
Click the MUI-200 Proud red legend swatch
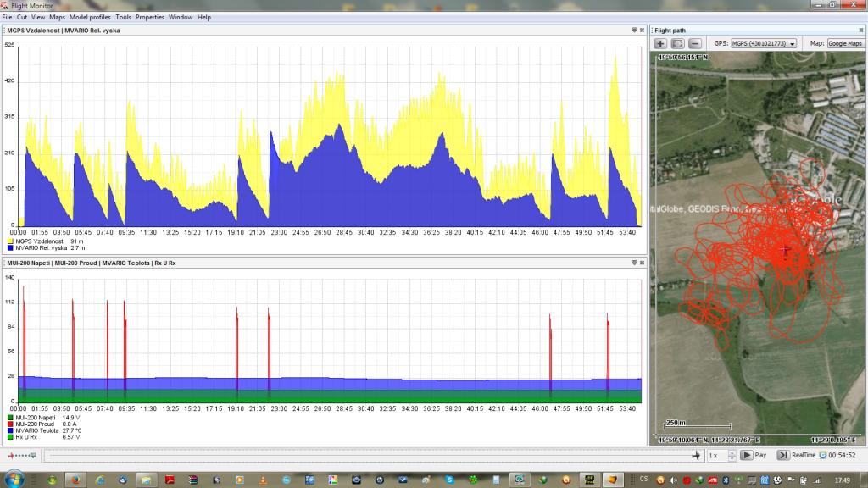coord(10,424)
